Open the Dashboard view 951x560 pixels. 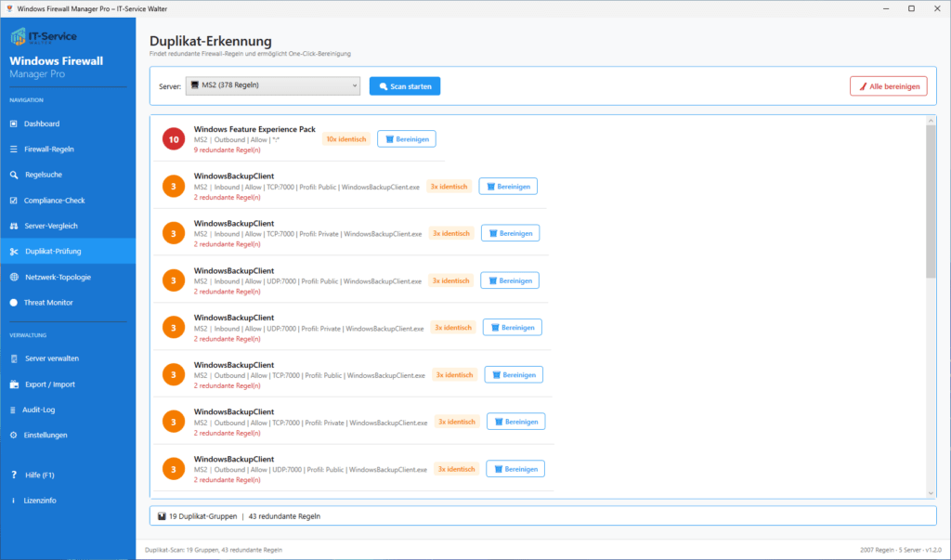[x=56, y=124]
